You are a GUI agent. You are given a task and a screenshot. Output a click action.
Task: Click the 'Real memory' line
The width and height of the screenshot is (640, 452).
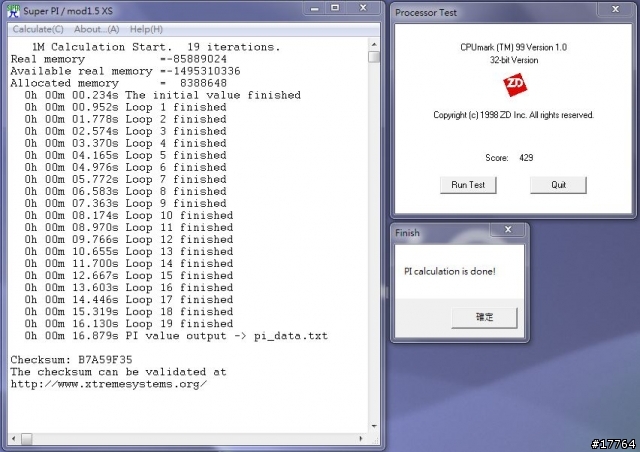click(118, 59)
